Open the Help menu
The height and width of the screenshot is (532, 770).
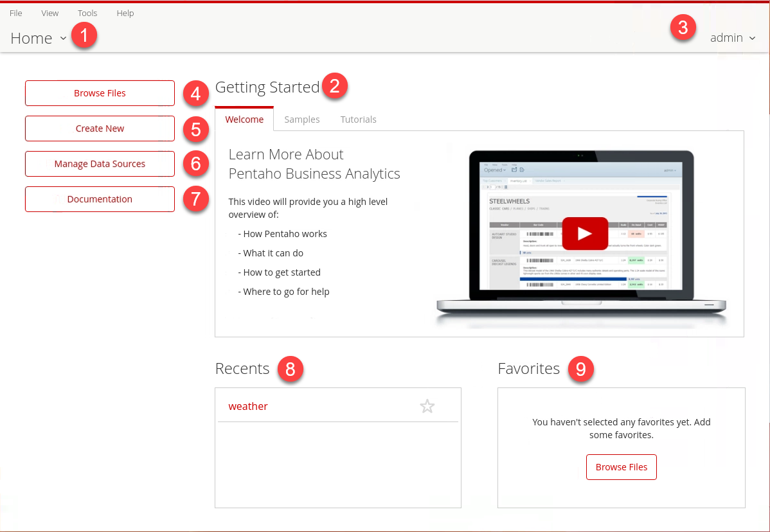125,13
